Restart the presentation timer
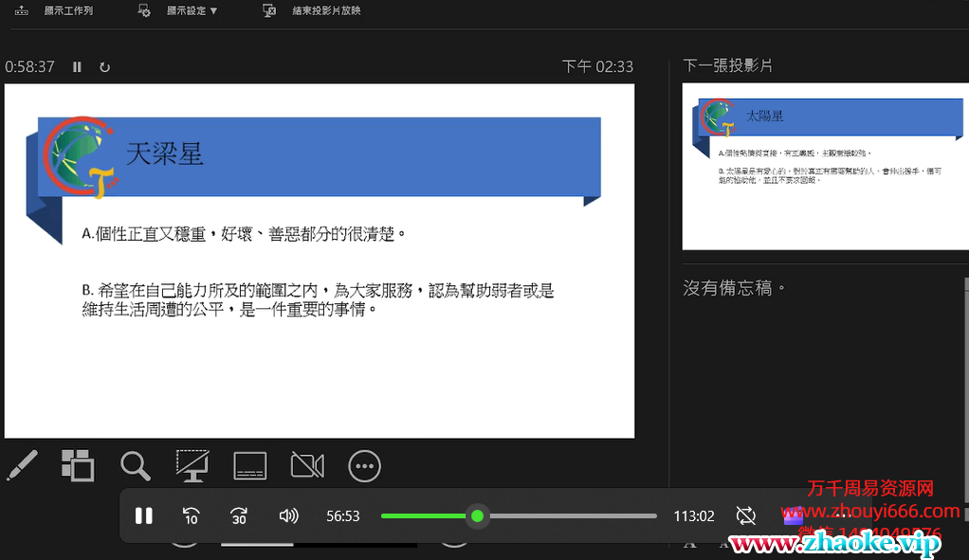 click(104, 67)
